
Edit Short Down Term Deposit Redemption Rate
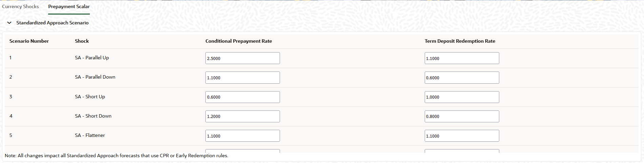[x=462, y=116]
